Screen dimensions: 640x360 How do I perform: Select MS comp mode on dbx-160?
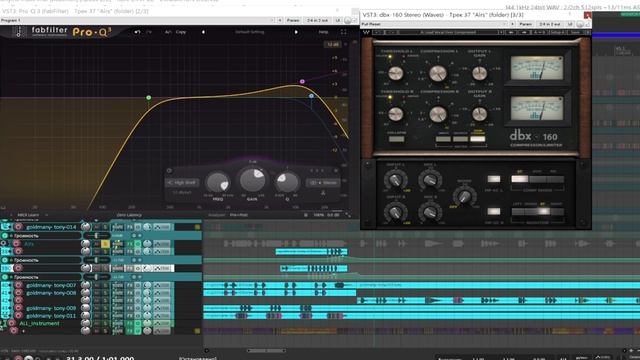tap(556, 179)
